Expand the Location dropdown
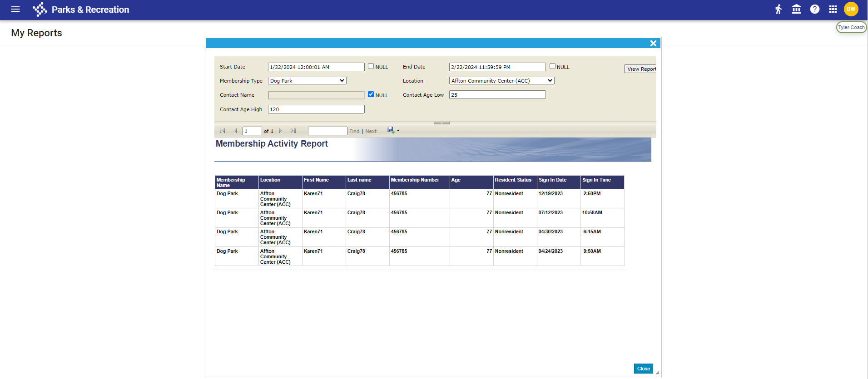The width and height of the screenshot is (868, 379). 501,81
